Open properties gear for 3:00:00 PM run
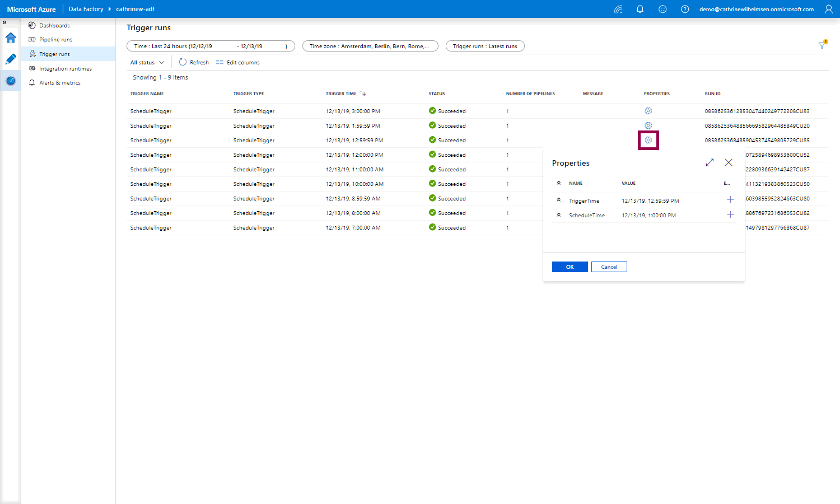The width and height of the screenshot is (840, 504). (x=648, y=111)
